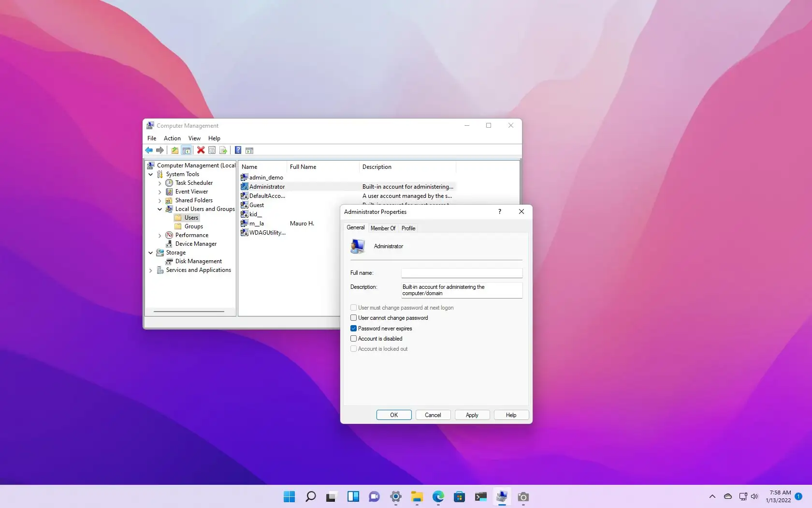Expand the Task Scheduler node
This screenshot has height=508, width=812.
pyautogui.click(x=160, y=183)
